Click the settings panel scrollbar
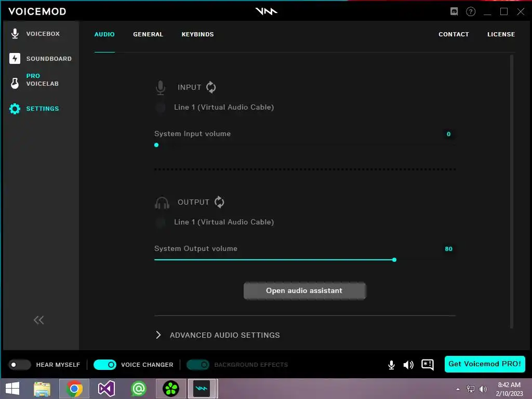This screenshot has width=532, height=399. pos(512,192)
